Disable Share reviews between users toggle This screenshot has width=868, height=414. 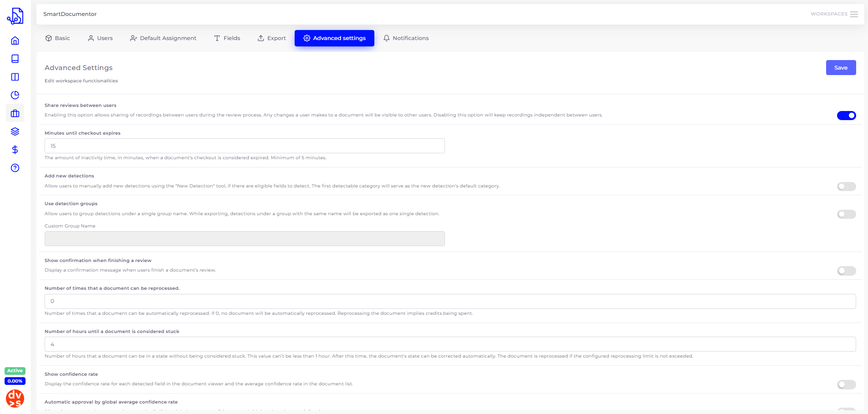(x=846, y=116)
